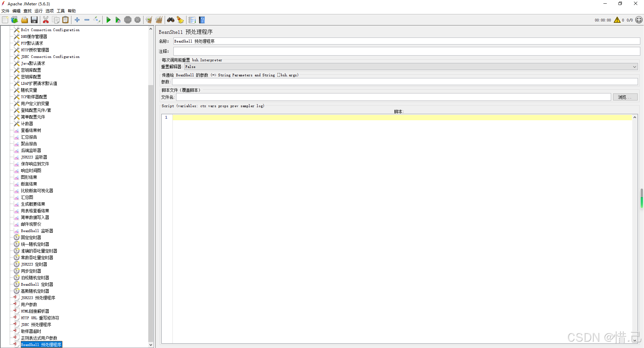The width and height of the screenshot is (644, 348).
Task: Select 固定定时器 in the tree
Action: tap(31, 237)
